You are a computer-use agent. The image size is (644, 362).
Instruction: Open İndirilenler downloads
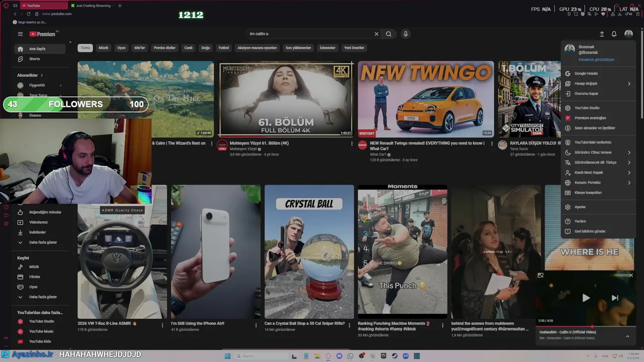40,232
